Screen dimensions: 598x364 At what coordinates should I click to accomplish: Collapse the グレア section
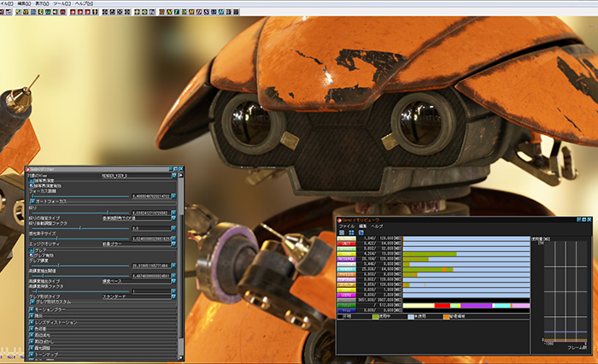pos(32,250)
